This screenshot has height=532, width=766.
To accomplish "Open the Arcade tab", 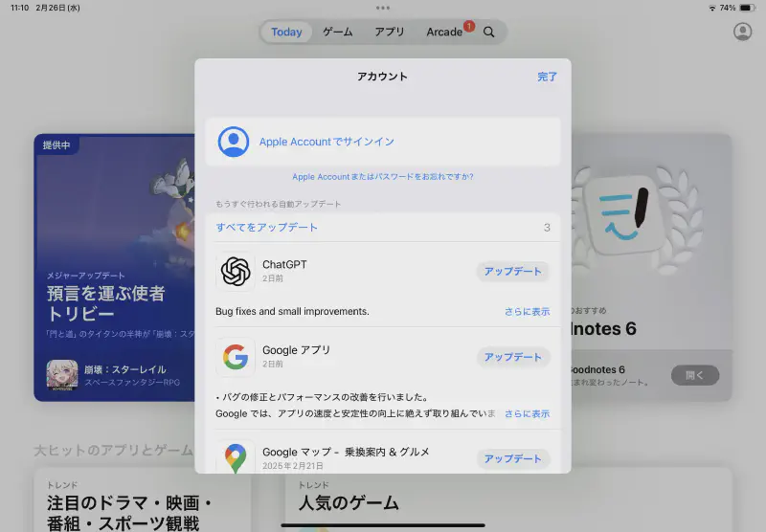I will 444,33.
